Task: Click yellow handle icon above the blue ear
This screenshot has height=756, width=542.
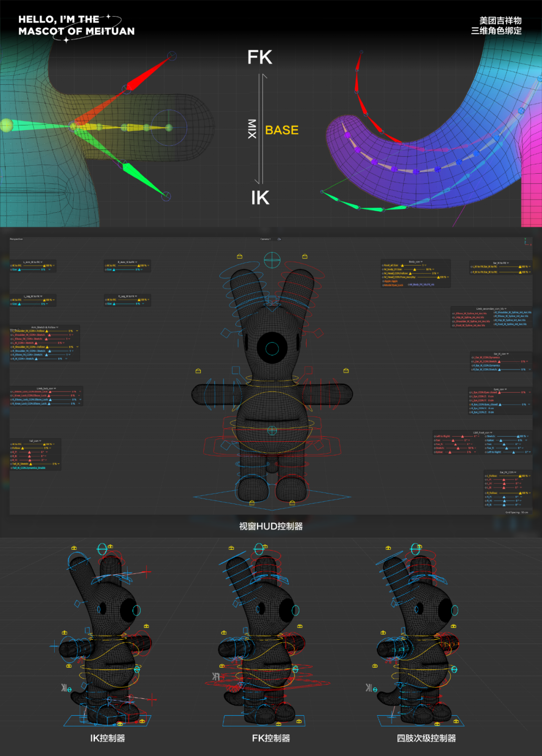Action: (x=239, y=256)
